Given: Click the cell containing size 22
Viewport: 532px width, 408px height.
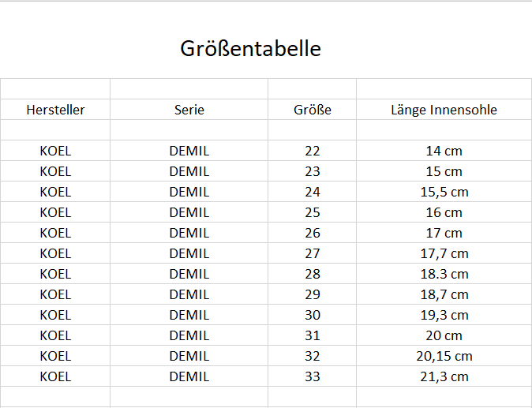Looking at the screenshot, I should [x=313, y=151].
